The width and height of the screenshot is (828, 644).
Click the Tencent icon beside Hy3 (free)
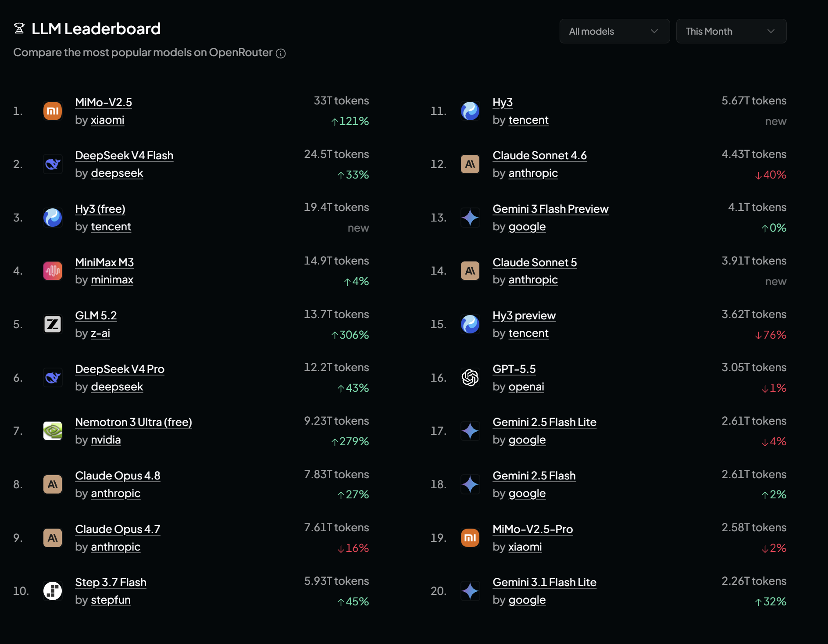point(53,218)
